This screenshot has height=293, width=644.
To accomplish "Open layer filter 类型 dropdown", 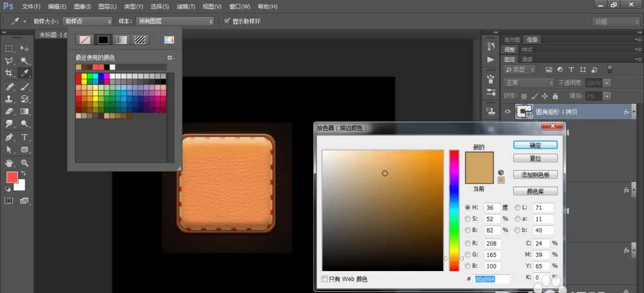I will point(520,70).
